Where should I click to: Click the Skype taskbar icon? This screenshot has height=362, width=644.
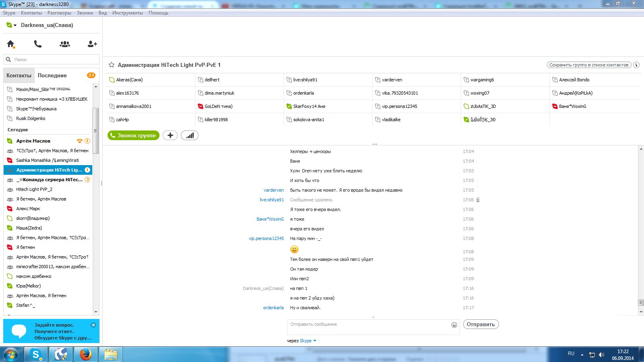tap(36, 354)
